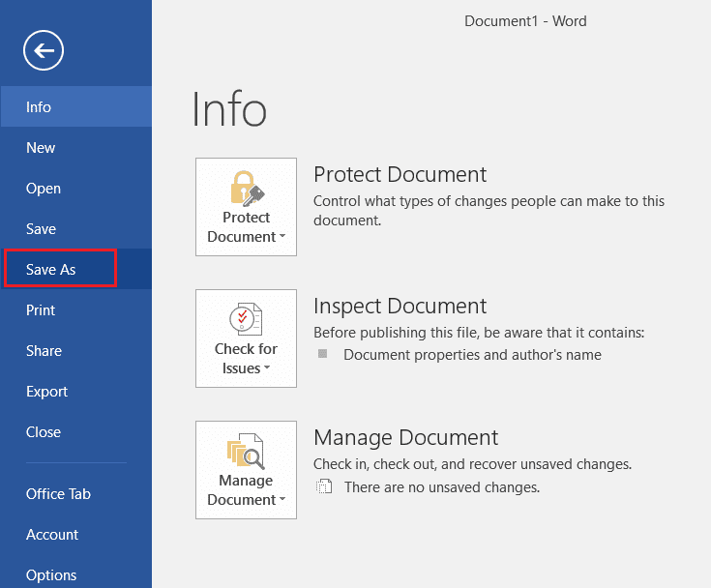The height and width of the screenshot is (588, 711).
Task: Open the Save As page
Action: point(76,269)
